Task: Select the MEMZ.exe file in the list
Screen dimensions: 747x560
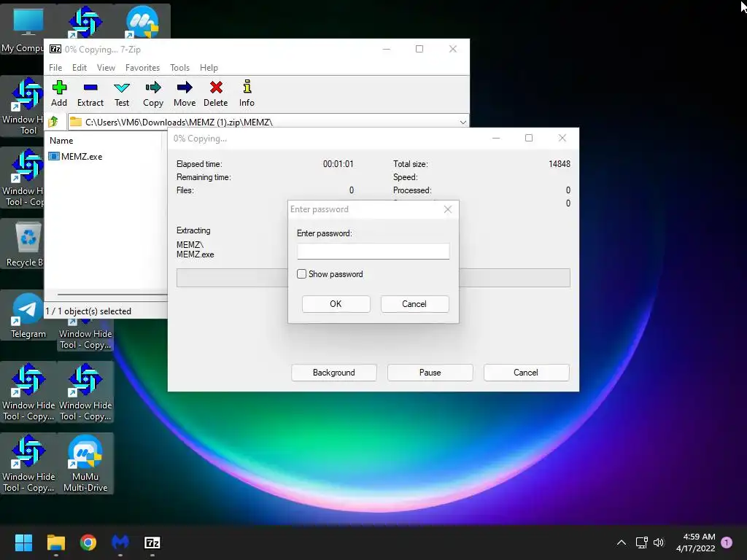Action: click(x=76, y=156)
